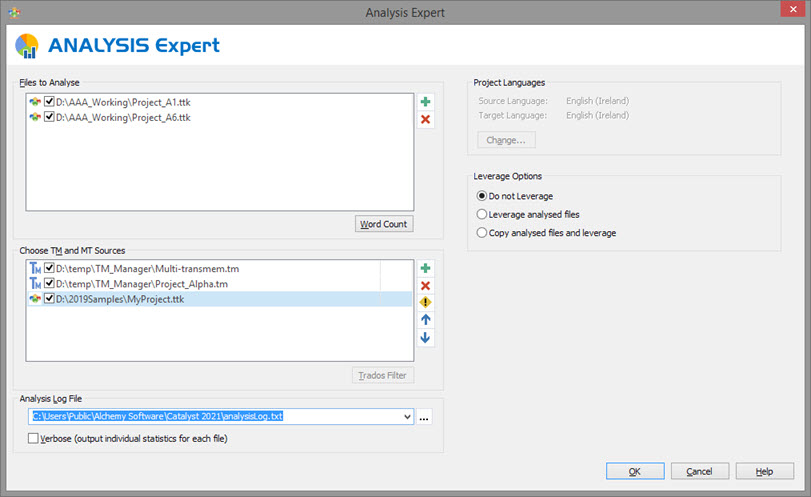The height and width of the screenshot is (497, 811).
Task: Move selected TM source up
Action: (425, 320)
